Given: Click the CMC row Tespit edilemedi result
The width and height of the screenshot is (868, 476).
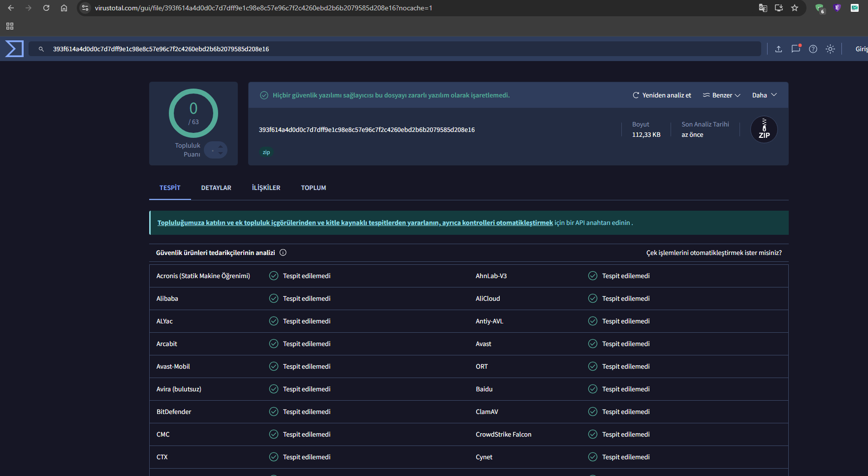Looking at the screenshot, I should pyautogui.click(x=307, y=434).
